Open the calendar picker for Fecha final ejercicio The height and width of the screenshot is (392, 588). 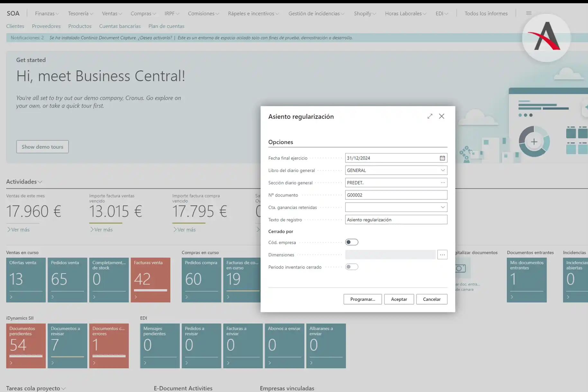pyautogui.click(x=442, y=158)
